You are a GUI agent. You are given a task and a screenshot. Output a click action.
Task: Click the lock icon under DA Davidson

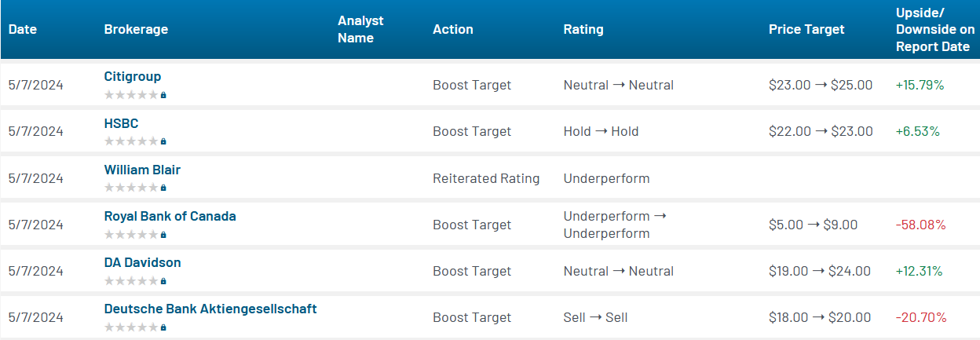(x=163, y=281)
